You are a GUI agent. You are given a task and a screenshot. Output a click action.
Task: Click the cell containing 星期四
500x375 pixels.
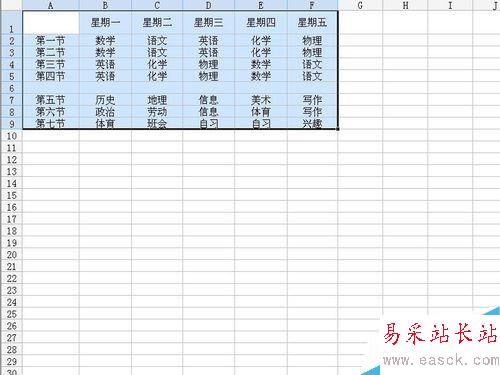coord(261,23)
